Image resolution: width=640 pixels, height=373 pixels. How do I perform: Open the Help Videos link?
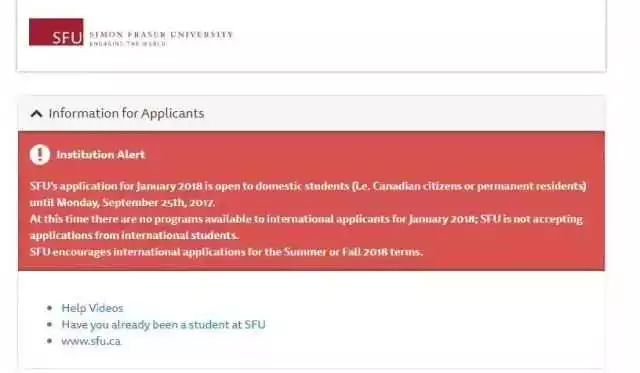pos(92,308)
